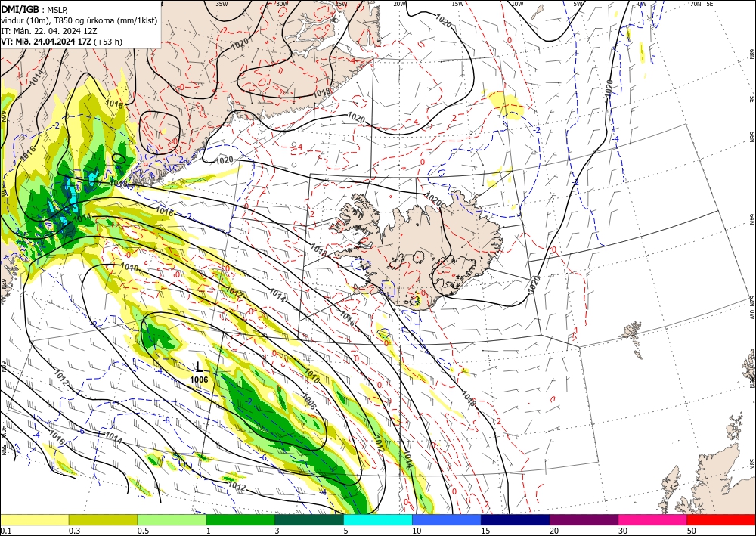Click the 25W longitude label
756x536 pixels.
(341, 3)
